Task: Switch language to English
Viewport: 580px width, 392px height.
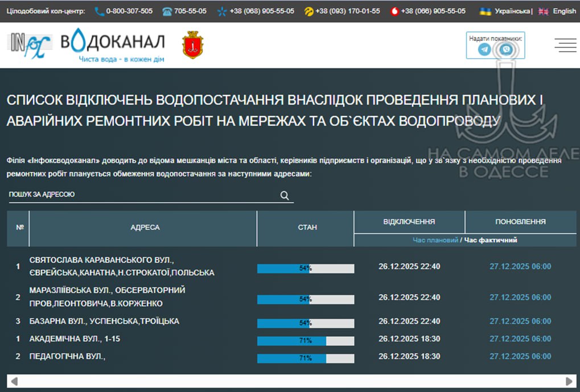Action: [564, 11]
